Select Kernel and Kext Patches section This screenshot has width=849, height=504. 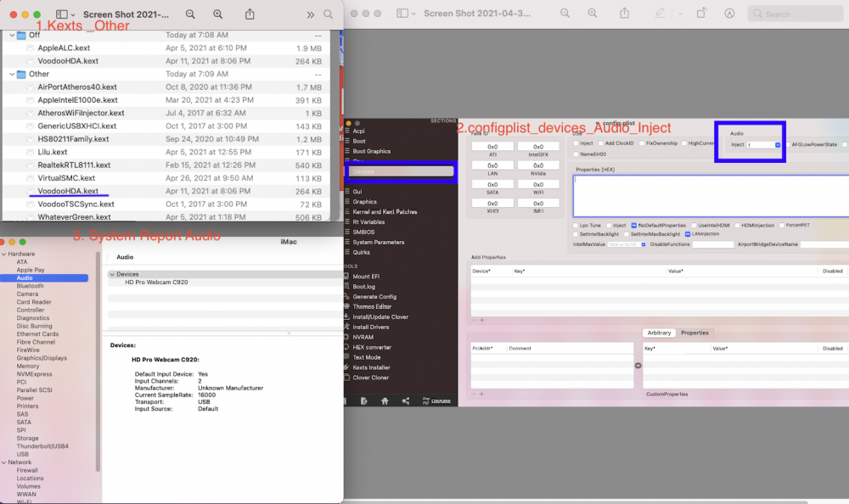385,212
